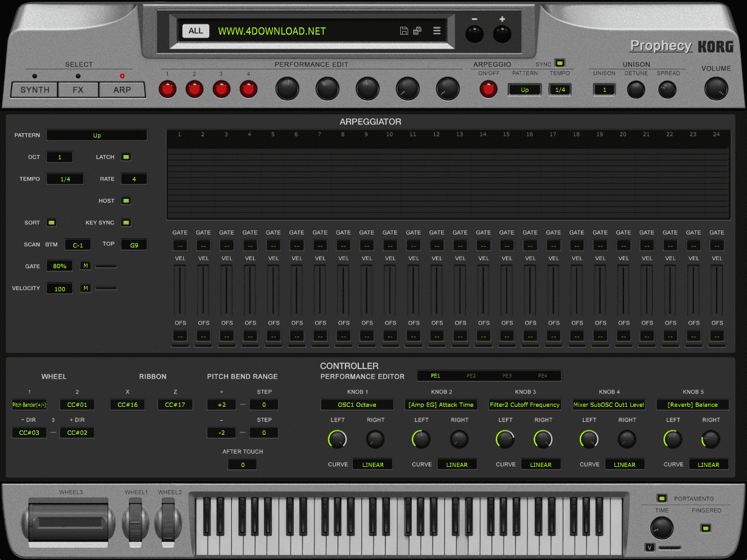This screenshot has width=747, height=560.
Task: Toggle the HOST switch
Action: click(126, 201)
